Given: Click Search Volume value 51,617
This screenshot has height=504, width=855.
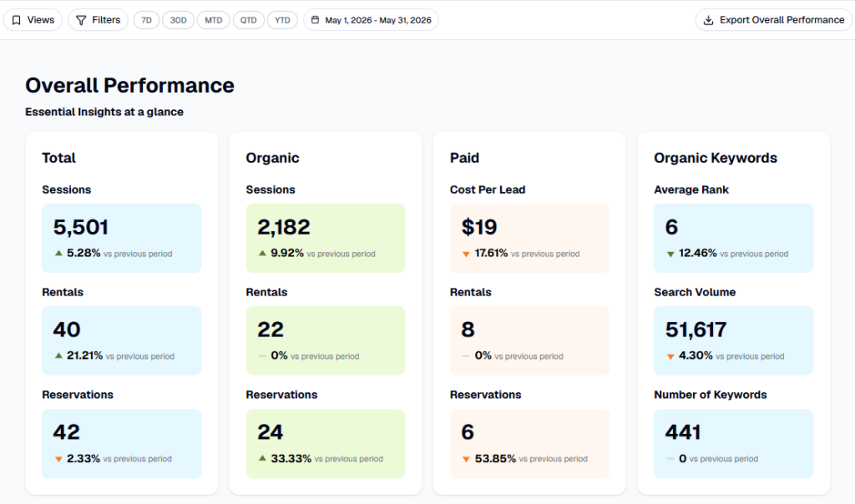Looking at the screenshot, I should pos(696,330).
